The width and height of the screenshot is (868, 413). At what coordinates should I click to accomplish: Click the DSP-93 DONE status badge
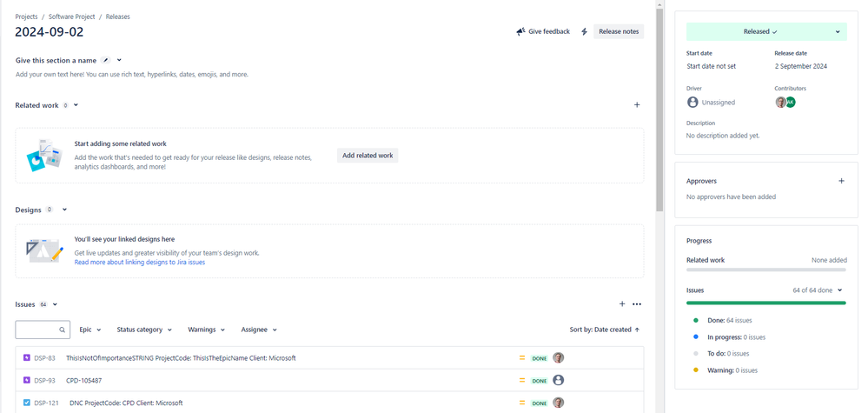click(540, 381)
